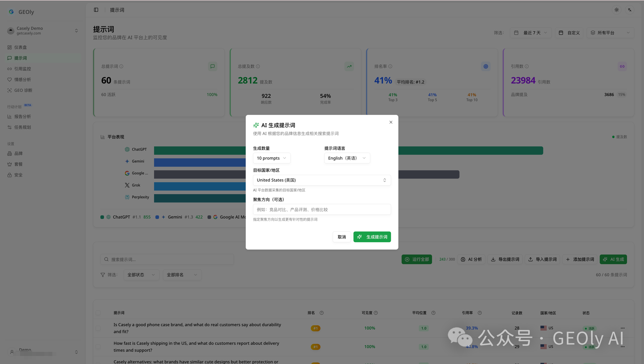This screenshot has height=364, width=644.
Task: Open the 所有平台 platform filter
Action: tap(610, 33)
